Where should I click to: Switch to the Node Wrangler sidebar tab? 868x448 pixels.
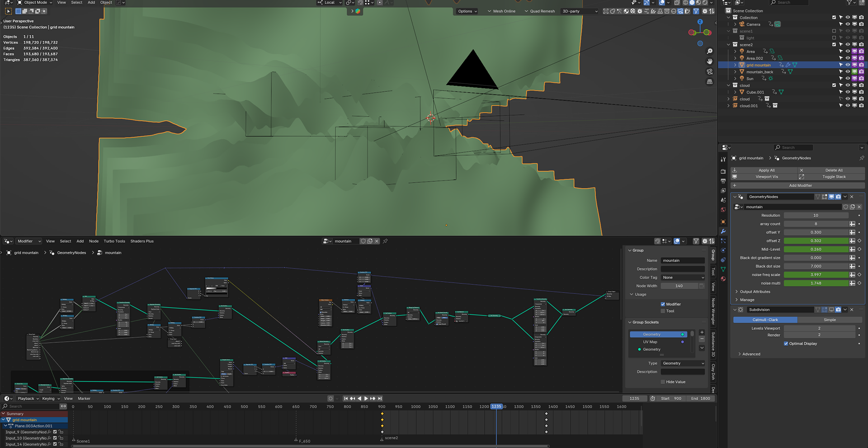coord(713,311)
